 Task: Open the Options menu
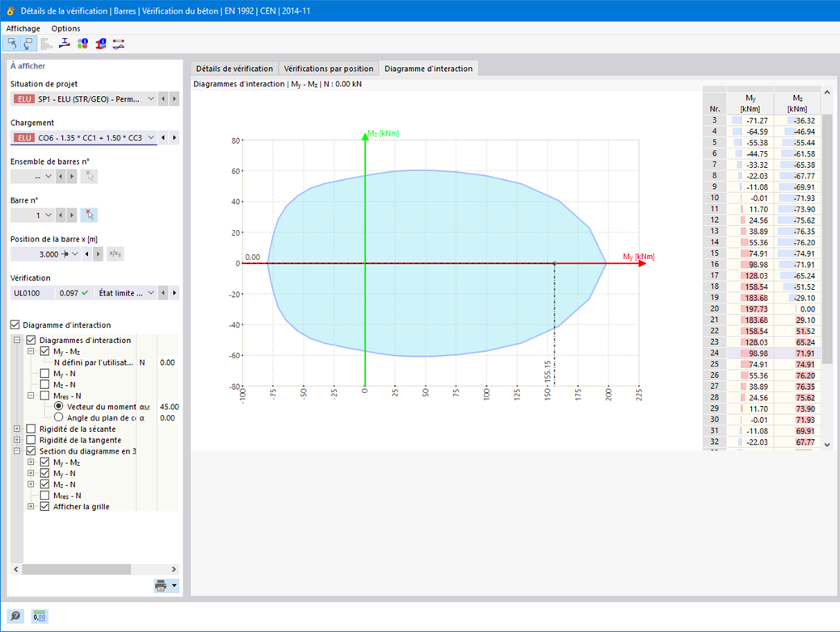pyautogui.click(x=66, y=28)
